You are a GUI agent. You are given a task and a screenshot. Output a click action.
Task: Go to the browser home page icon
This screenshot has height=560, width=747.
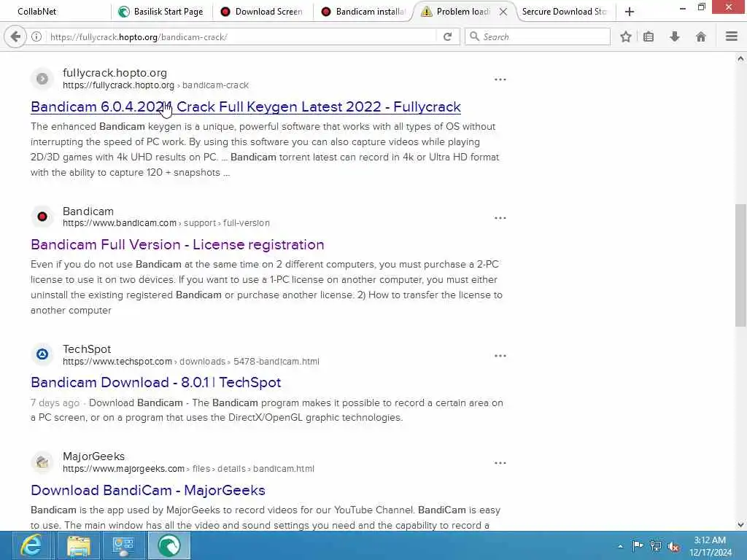coord(700,36)
